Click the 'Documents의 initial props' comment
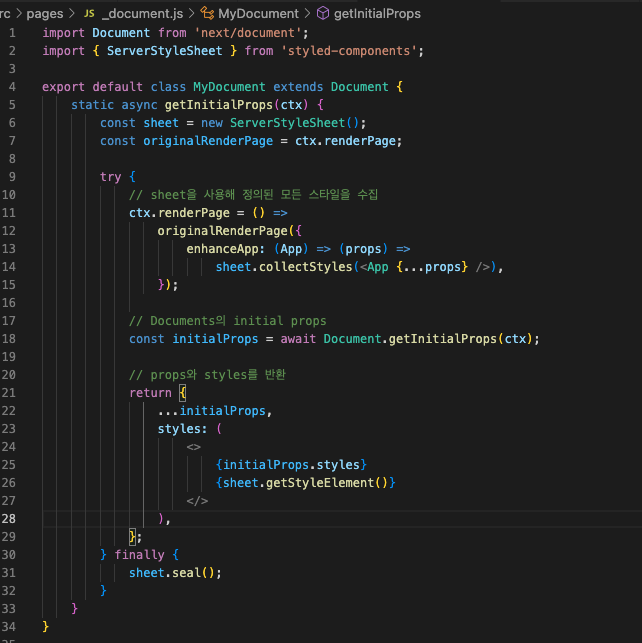The height and width of the screenshot is (643, 642). (x=228, y=321)
